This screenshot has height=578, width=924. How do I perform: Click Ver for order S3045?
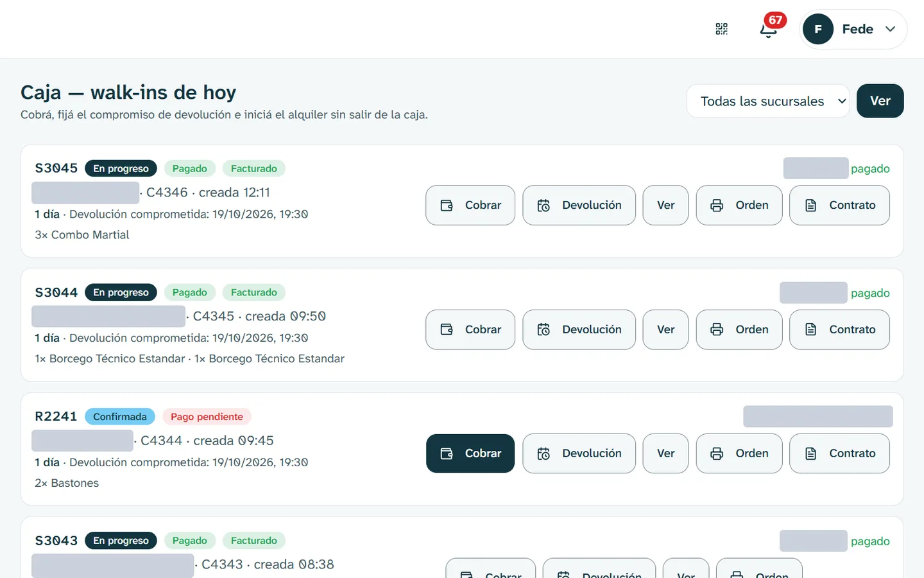coord(665,206)
